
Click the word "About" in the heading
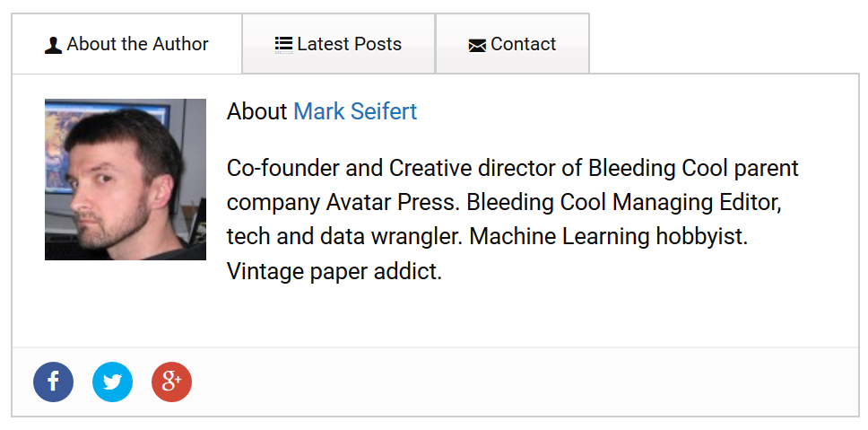click(x=257, y=112)
